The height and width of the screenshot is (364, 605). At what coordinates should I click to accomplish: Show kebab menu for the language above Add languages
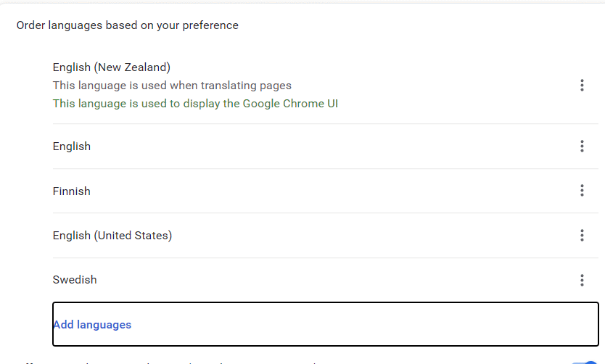point(582,280)
